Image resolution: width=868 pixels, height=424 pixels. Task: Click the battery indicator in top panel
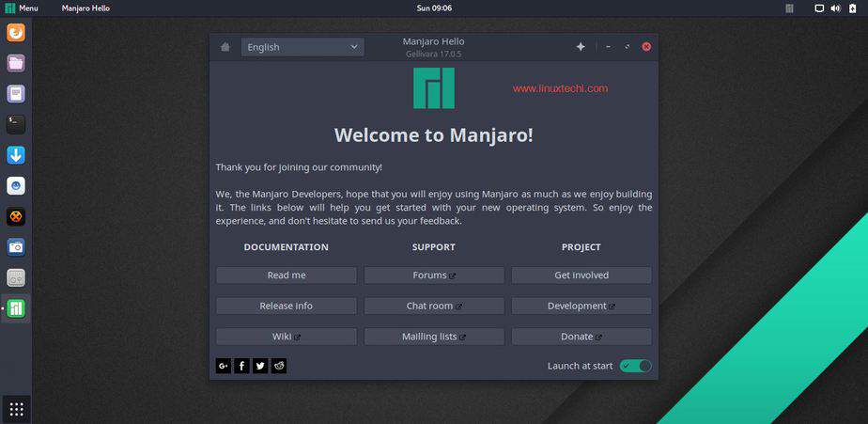click(x=853, y=8)
